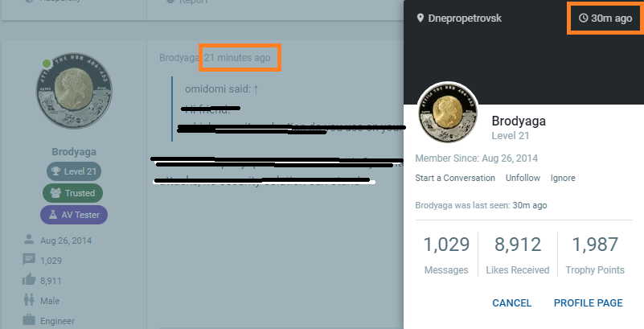Click the trophy icon in Level 21 badge

[x=55, y=171]
